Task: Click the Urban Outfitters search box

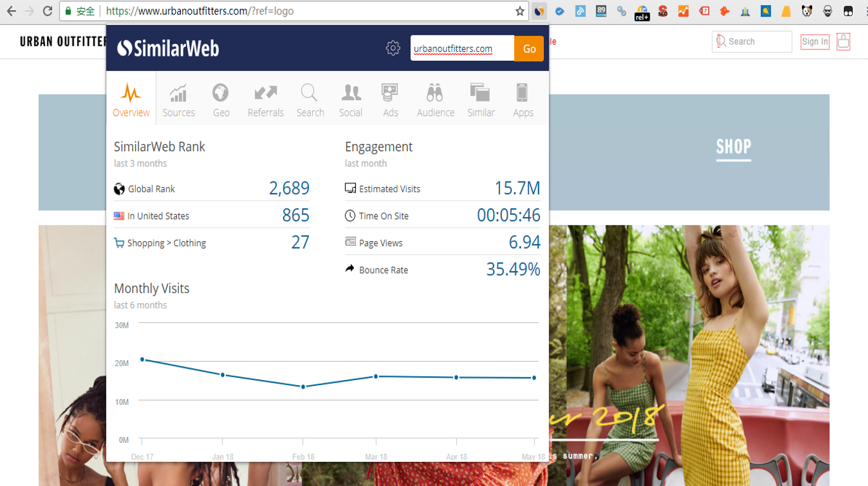Action: pos(752,42)
